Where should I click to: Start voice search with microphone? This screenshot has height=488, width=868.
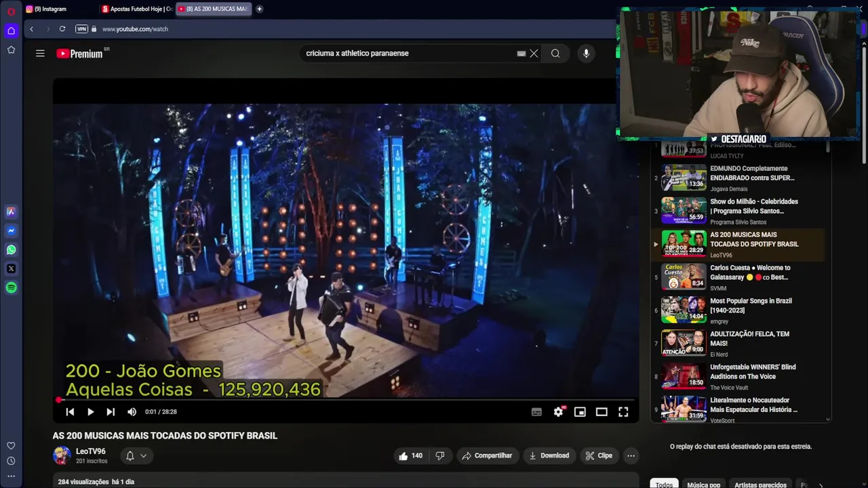click(587, 54)
